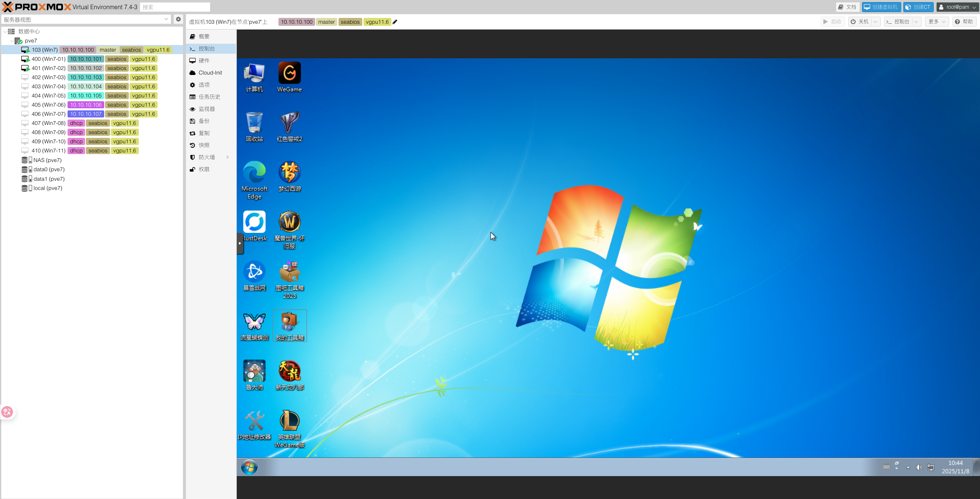Image resolution: width=980 pixels, height=499 pixels.
Task: Show hidden system tray icons arrow
Action: click(x=908, y=467)
